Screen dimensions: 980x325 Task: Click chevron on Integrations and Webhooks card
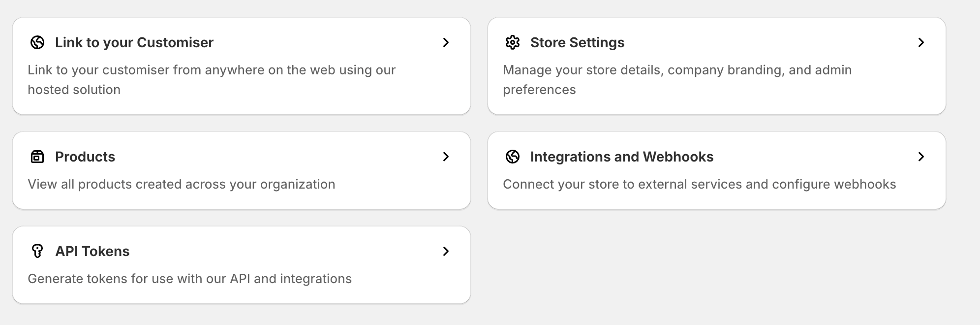[921, 157]
